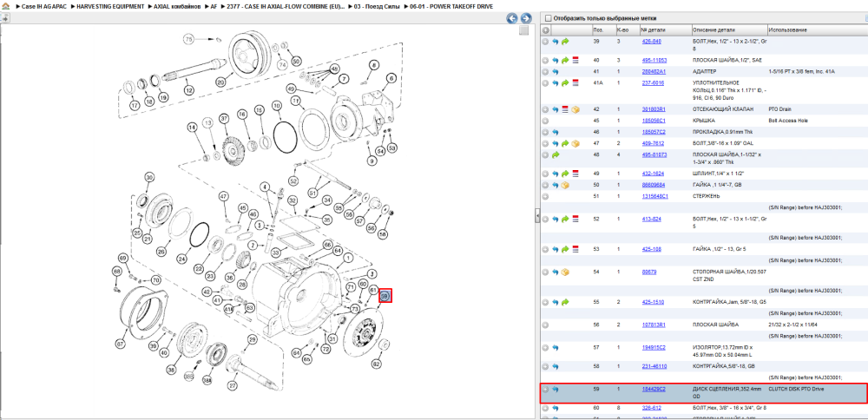Open previous diagram with left arrow
Screen dimensions: 868x420
512,18
